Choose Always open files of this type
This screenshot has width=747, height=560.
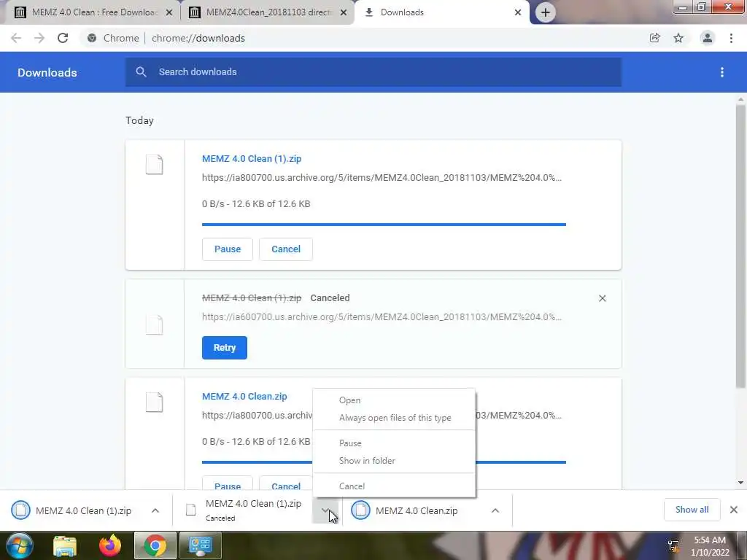click(394, 418)
